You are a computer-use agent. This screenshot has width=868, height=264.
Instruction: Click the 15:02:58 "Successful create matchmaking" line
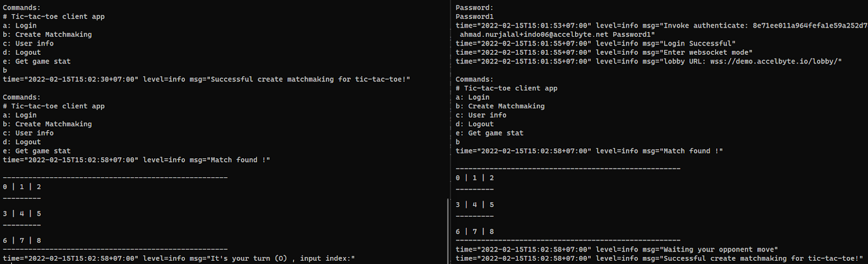click(659, 259)
